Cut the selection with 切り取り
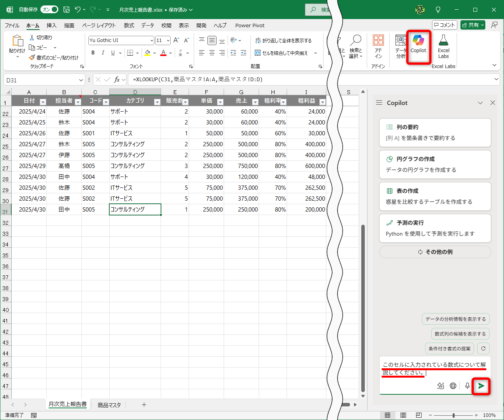This screenshot has height=420, width=504. [x=41, y=37]
